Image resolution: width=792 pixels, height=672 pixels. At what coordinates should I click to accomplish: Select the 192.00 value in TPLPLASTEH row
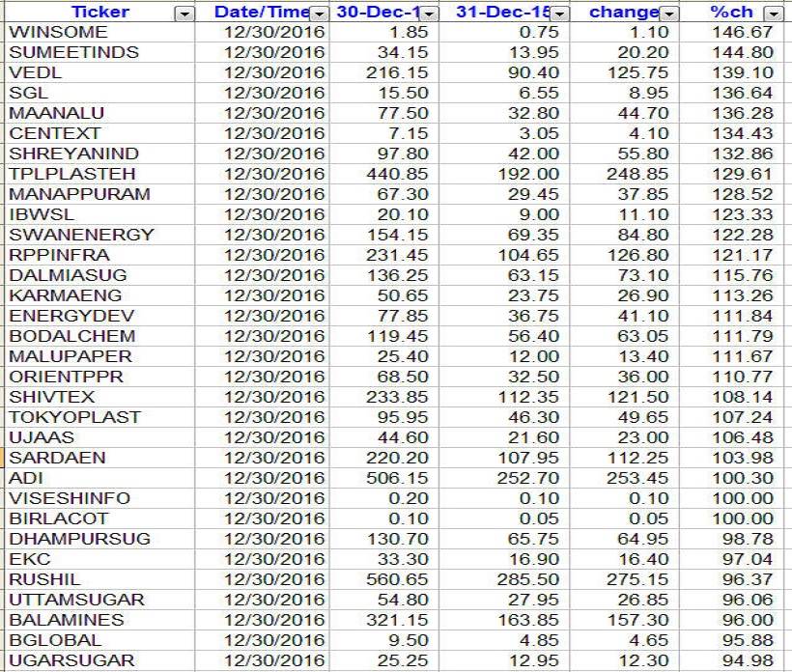528,174
